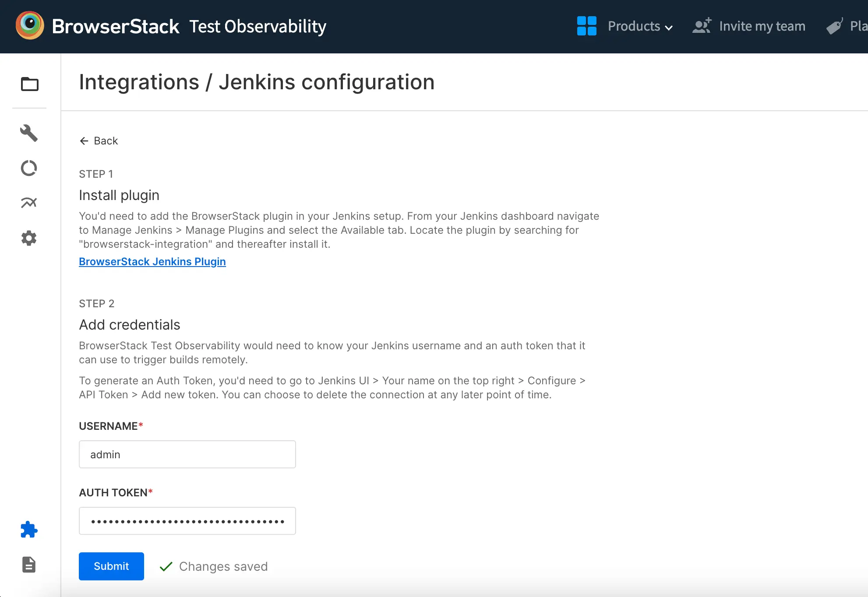Click the invite team person icon
Image resolution: width=868 pixels, height=597 pixels.
pos(702,26)
